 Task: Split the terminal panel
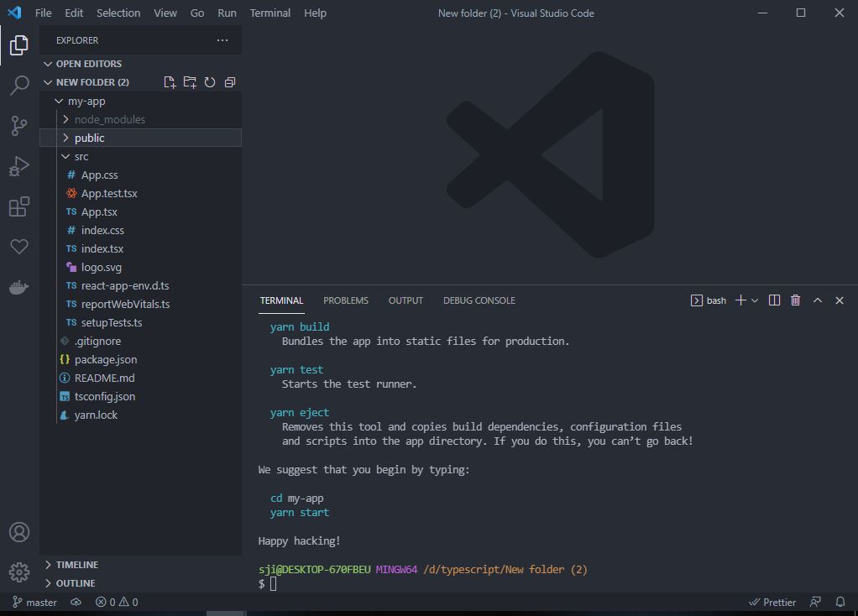[775, 300]
